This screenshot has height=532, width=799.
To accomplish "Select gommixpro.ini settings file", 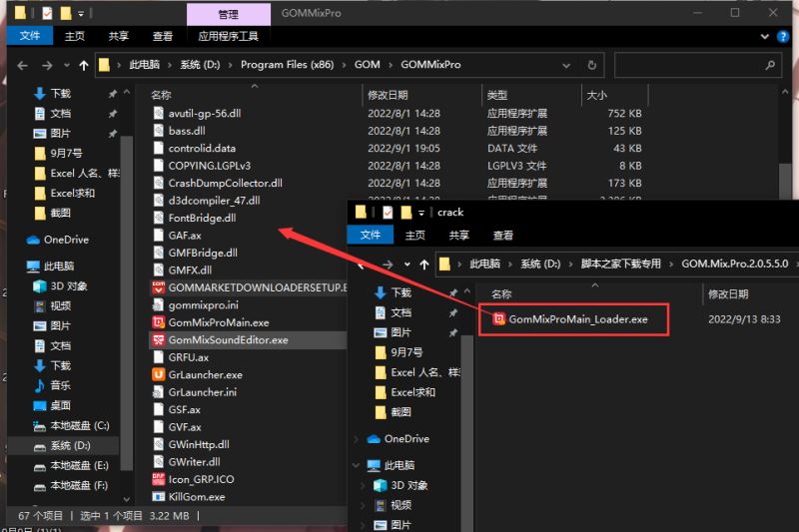I will point(195,305).
